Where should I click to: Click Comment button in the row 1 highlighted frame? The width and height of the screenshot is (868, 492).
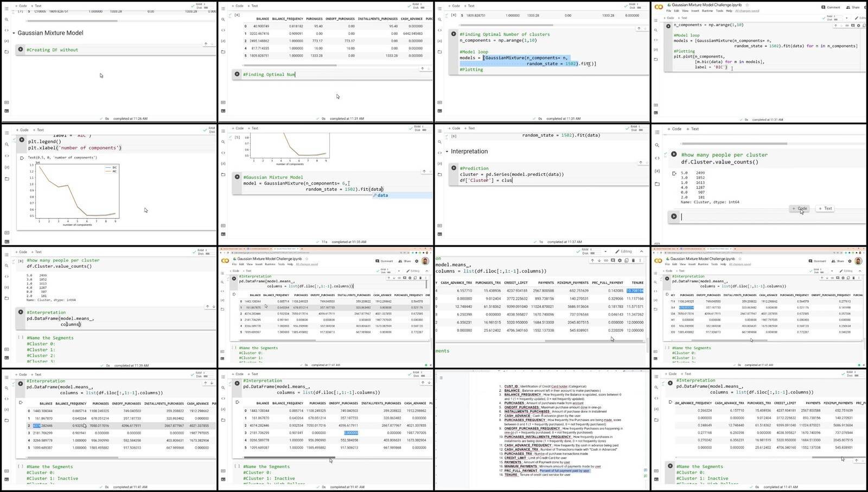[385, 261]
